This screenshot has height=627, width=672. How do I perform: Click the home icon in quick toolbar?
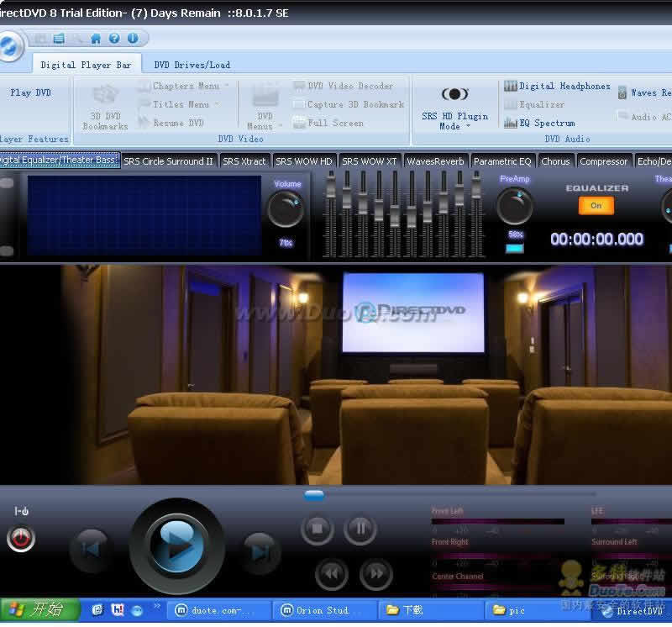(x=96, y=39)
